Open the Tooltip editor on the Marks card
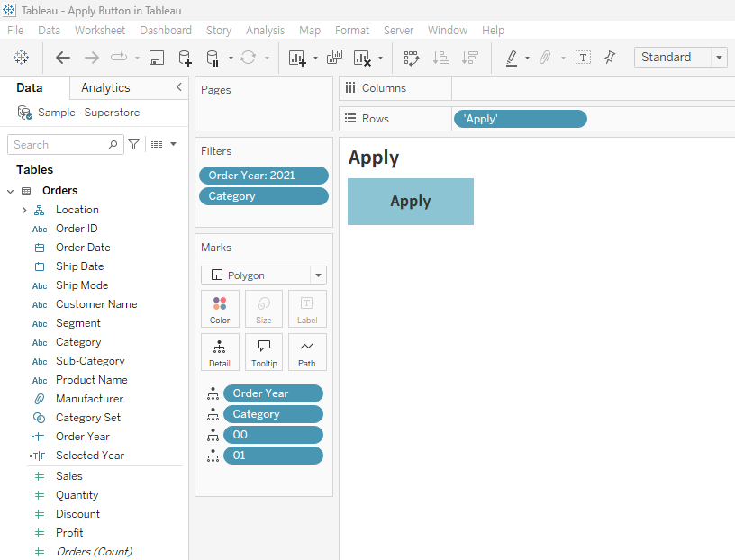735x560 pixels. point(263,352)
